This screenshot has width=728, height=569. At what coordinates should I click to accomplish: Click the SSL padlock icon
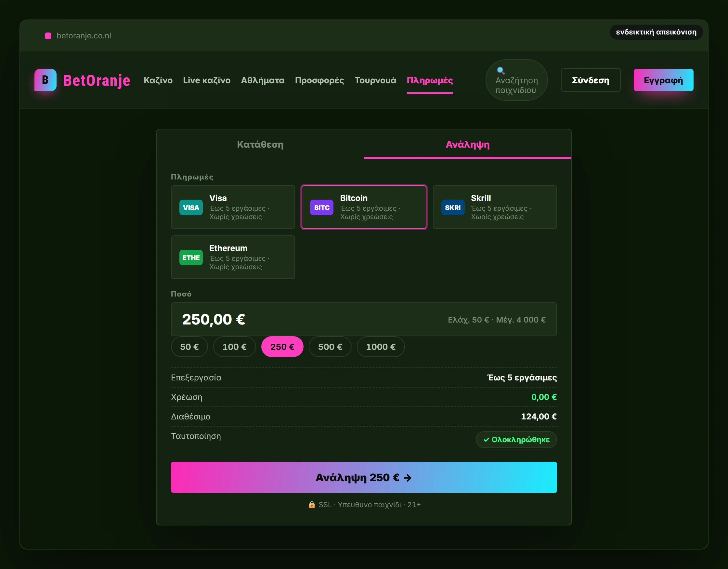tap(312, 505)
